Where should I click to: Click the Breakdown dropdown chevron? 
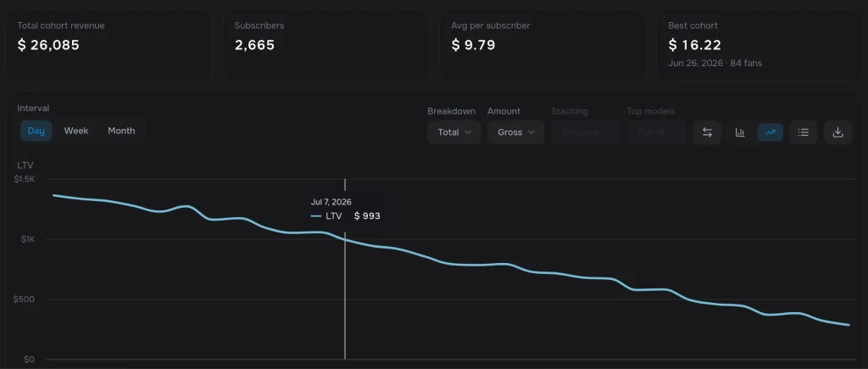tap(468, 132)
